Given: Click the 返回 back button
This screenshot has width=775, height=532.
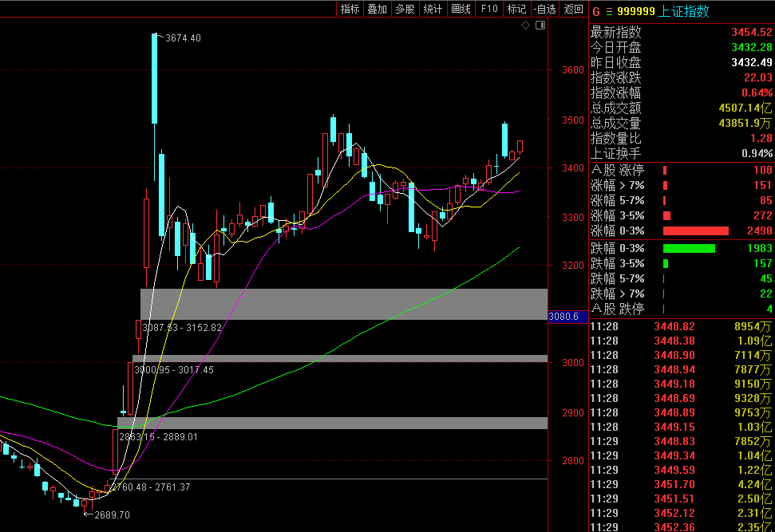Looking at the screenshot, I should (573, 9).
